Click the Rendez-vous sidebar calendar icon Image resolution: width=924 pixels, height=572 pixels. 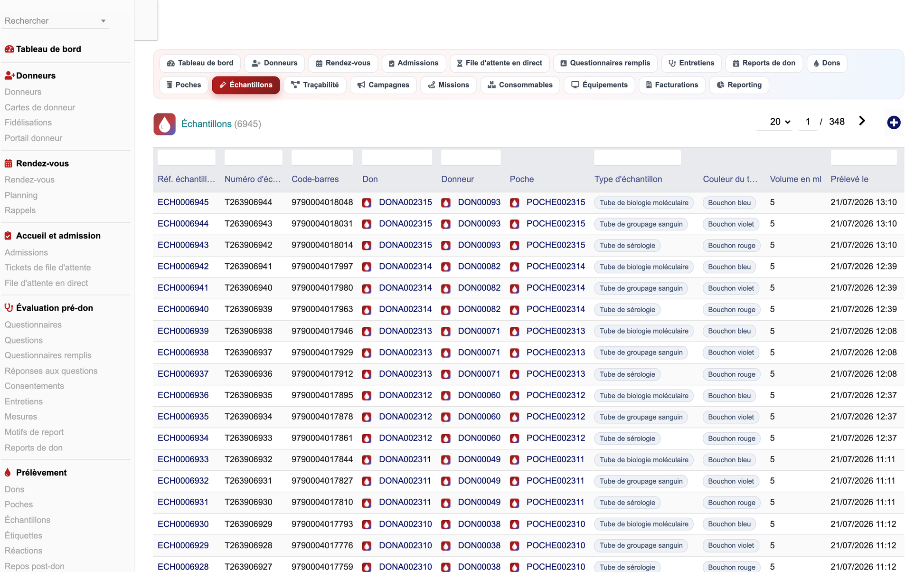click(9, 163)
